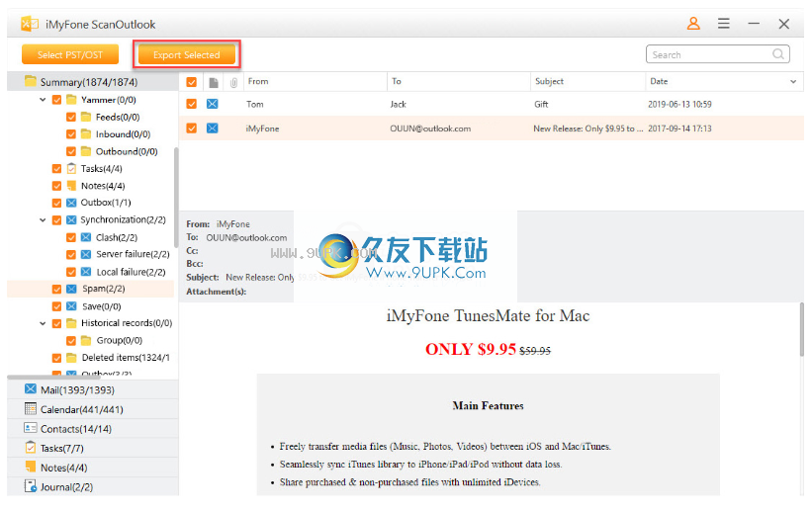Image resolution: width=812 pixels, height=512 pixels.
Task: Sort by the To column header
Action: click(x=458, y=82)
